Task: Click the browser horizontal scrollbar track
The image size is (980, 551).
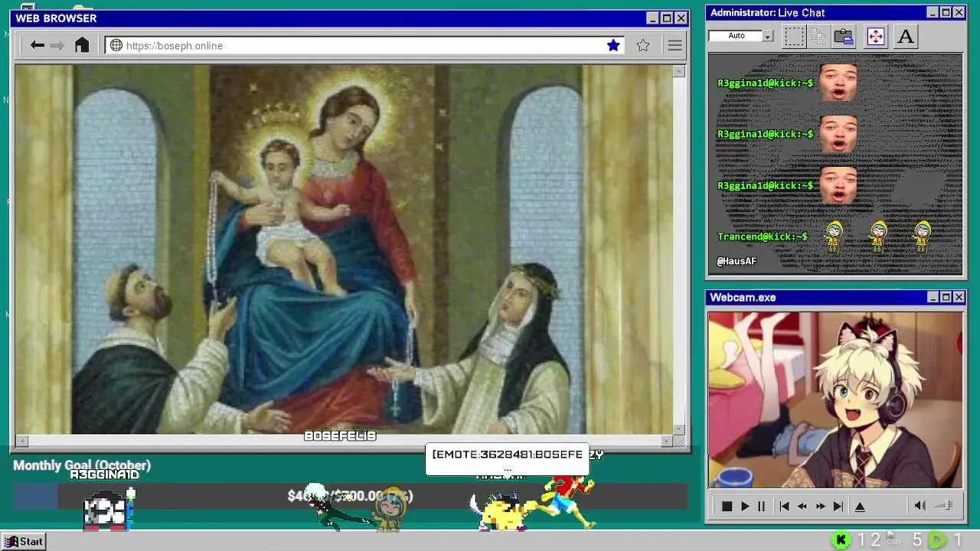Action: [344, 441]
